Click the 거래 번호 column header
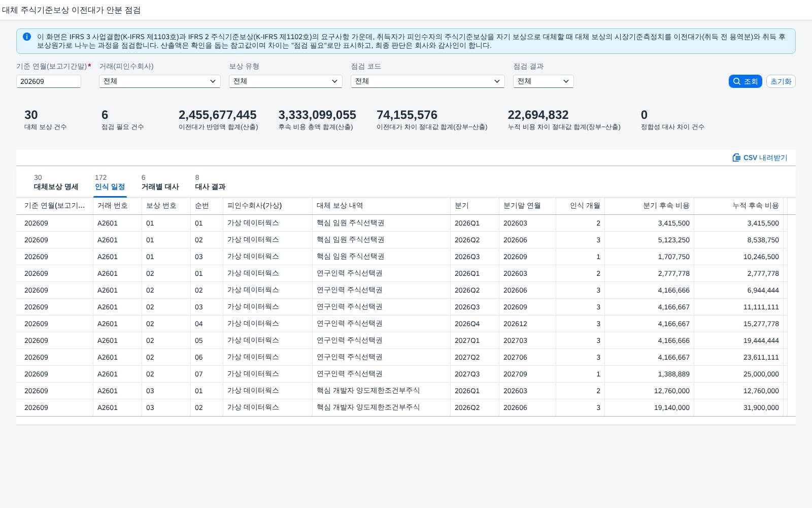812x508 pixels. 118,206
